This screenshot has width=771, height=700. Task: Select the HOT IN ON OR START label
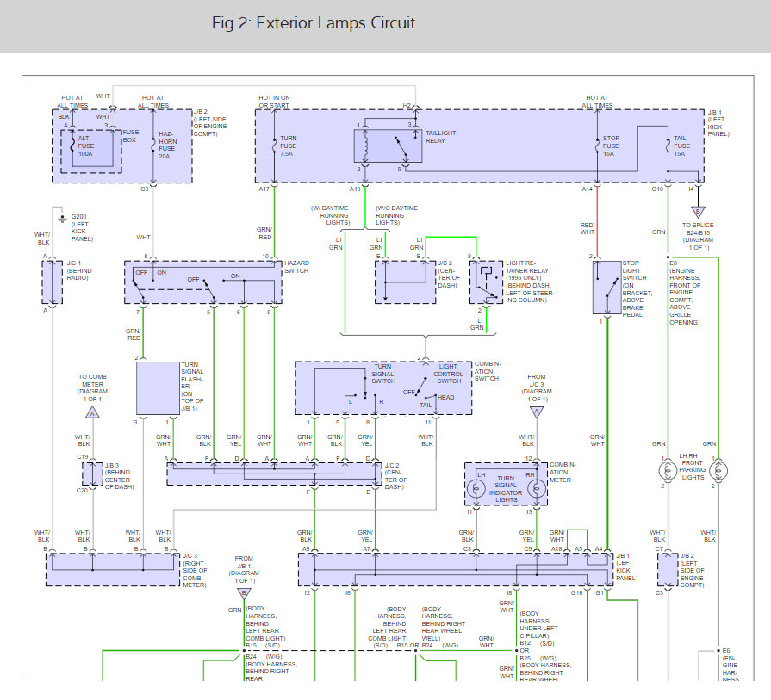[275, 102]
